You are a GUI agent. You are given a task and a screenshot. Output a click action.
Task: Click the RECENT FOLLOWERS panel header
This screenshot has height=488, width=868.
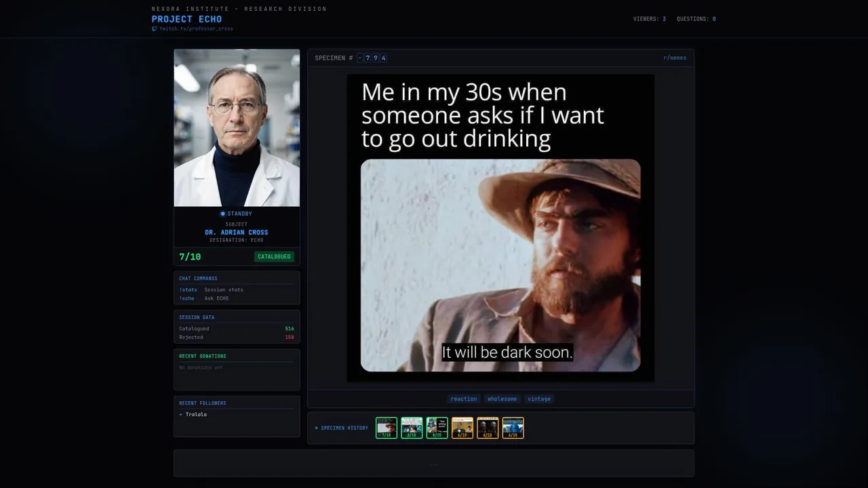(203, 403)
